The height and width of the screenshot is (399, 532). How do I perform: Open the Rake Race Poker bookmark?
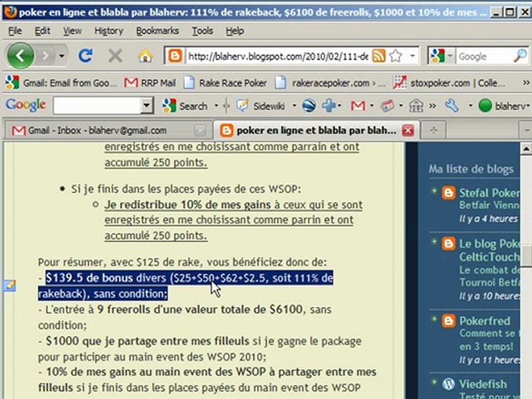click(x=226, y=83)
